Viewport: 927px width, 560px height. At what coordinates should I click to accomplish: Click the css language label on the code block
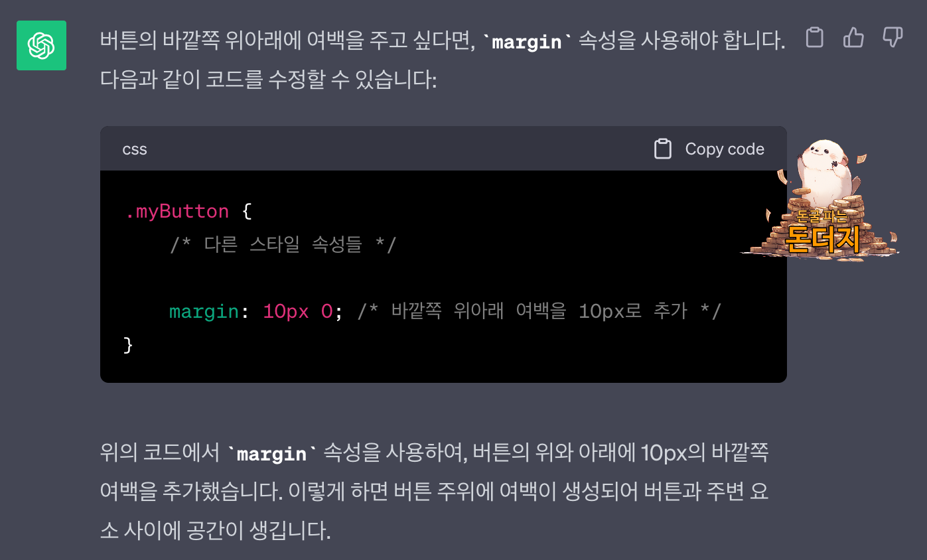click(x=134, y=149)
